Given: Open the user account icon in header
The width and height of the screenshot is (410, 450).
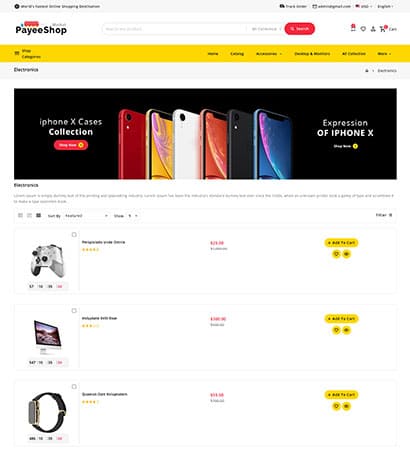Looking at the screenshot, I should coord(373,29).
